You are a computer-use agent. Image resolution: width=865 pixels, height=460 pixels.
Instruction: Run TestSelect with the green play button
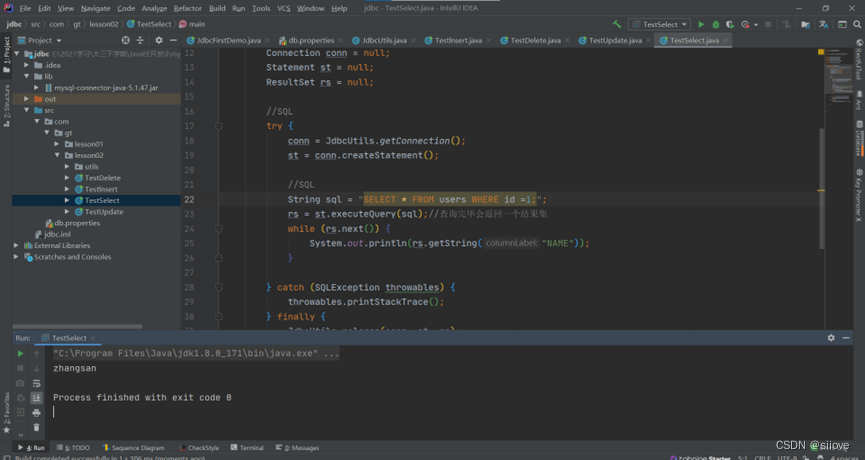pos(701,24)
